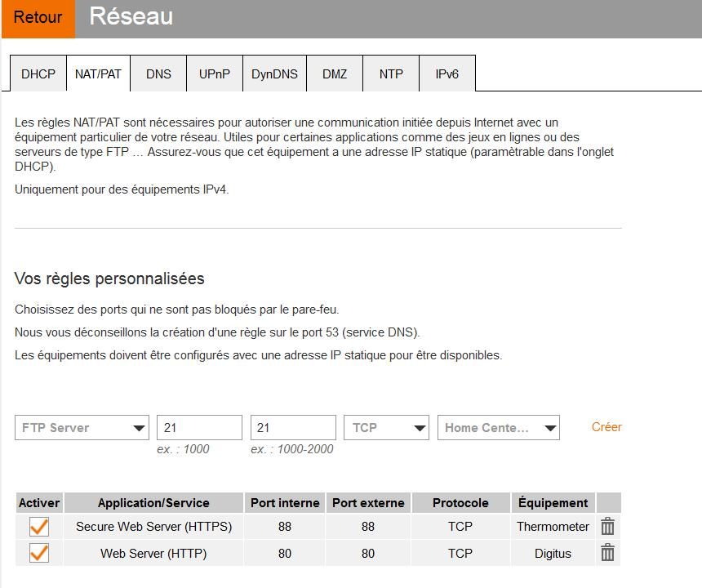Viewport: 702px width, 588px height.
Task: Focus the external port input field
Action: click(293, 428)
